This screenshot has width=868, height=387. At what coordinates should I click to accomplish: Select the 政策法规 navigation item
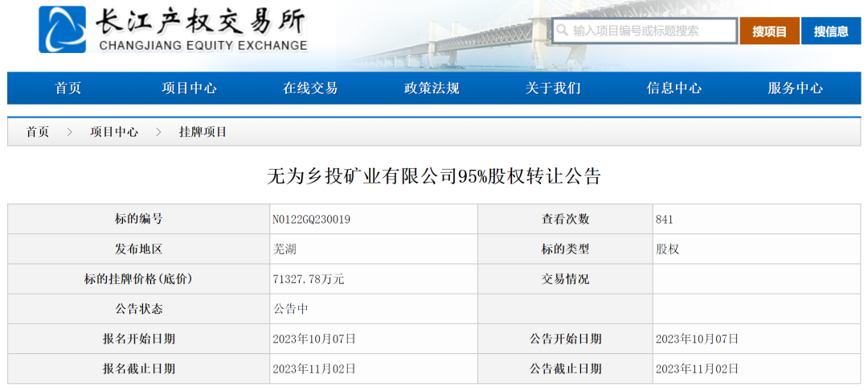[x=432, y=89]
